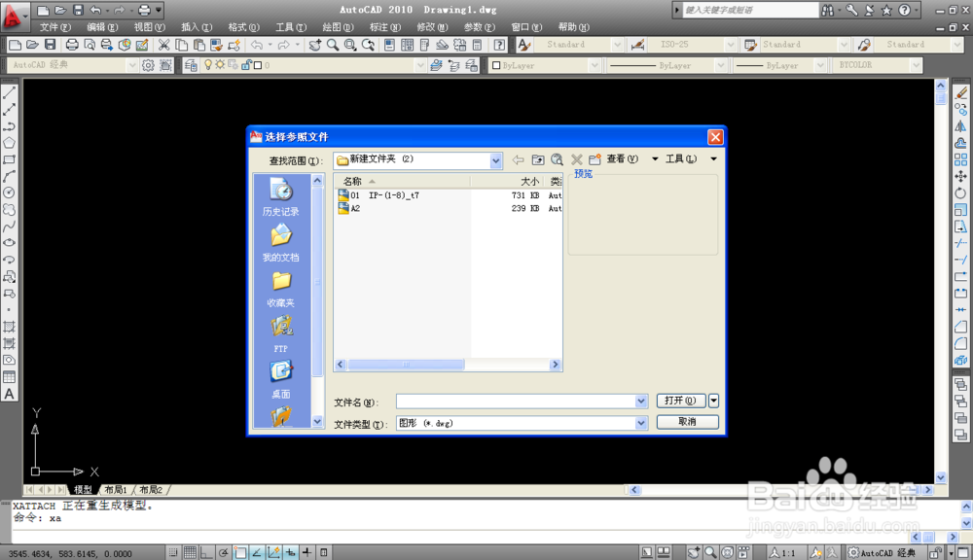The height and width of the screenshot is (560, 973).
Task: Toggle Object Snap in status bar
Action: [240, 552]
